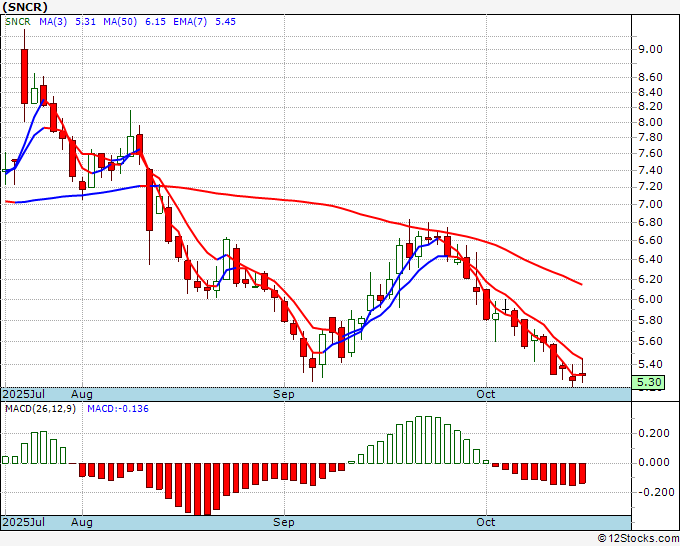Select the SNCR ticker legend label

pos(18,22)
